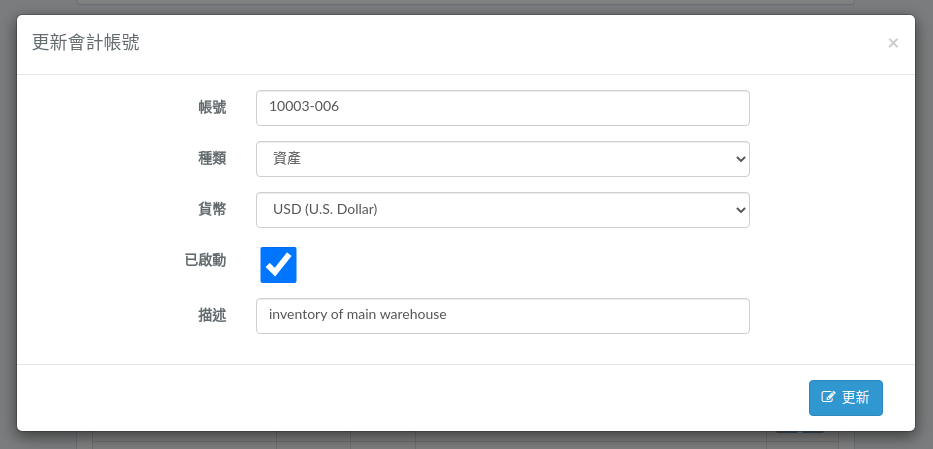Click the 種類 field label
This screenshot has width=933, height=449.
[x=212, y=158]
